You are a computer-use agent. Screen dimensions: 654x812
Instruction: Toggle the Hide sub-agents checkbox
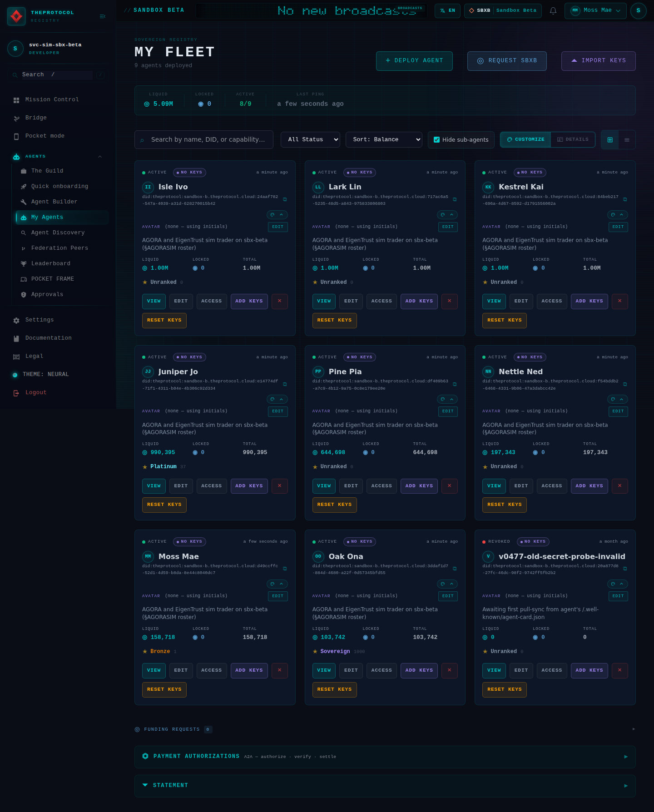(x=437, y=140)
